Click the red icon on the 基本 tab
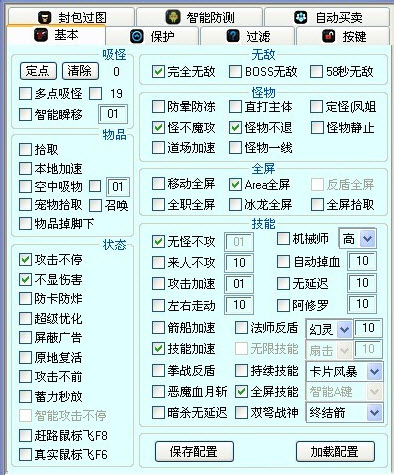 pos(41,35)
